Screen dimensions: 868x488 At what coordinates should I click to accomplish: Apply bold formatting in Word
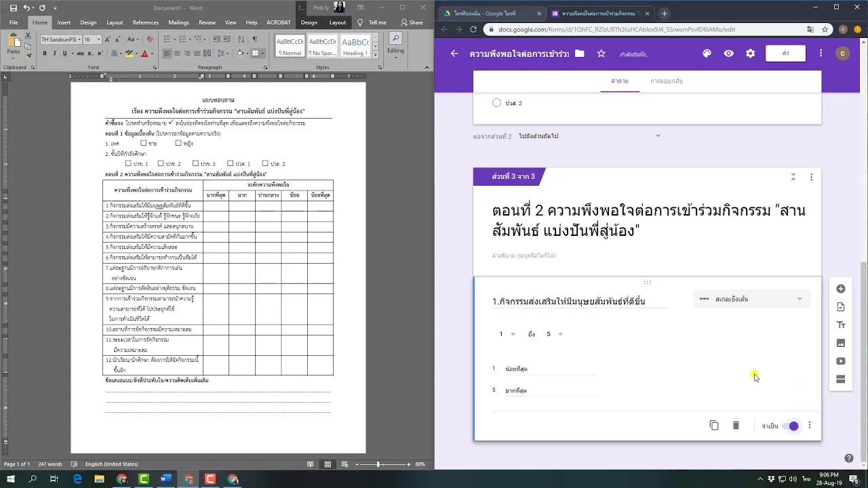tap(45, 54)
